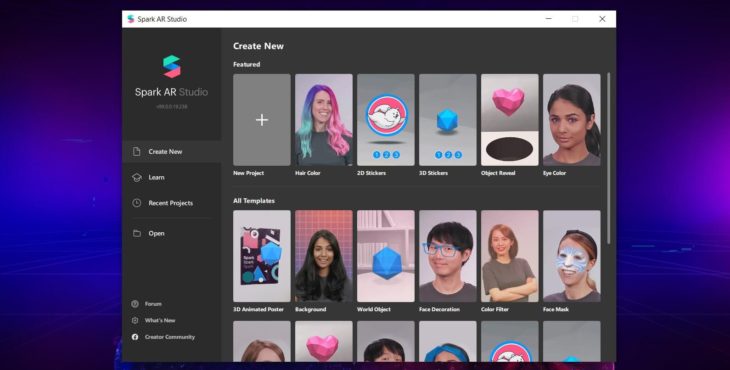Click the Recent Projects clock icon

(136, 203)
